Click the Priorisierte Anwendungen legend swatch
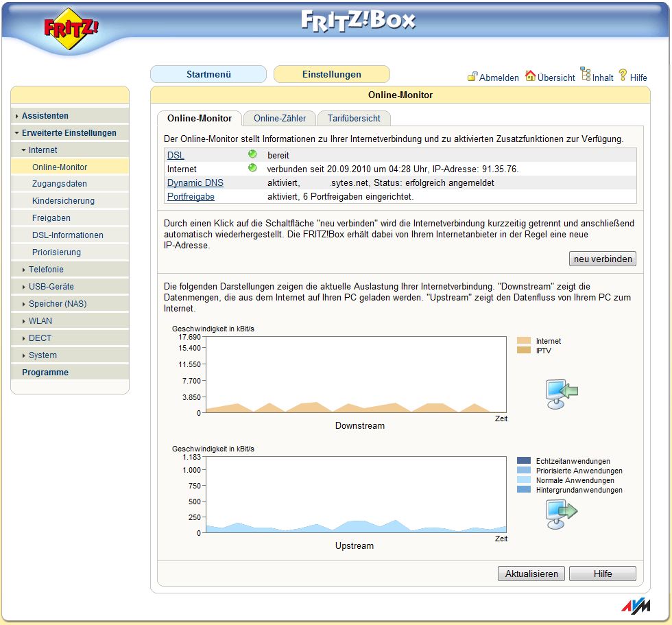Image resolution: width=672 pixels, height=625 pixels. tap(524, 470)
